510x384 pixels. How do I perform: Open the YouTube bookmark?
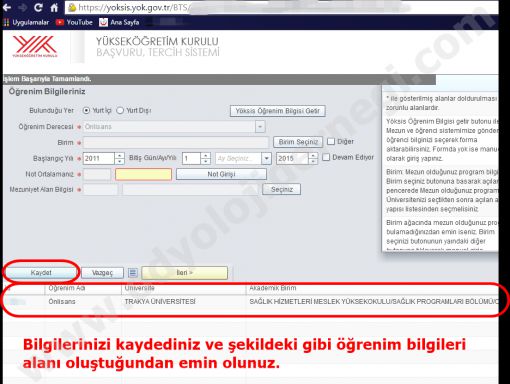tap(74, 22)
